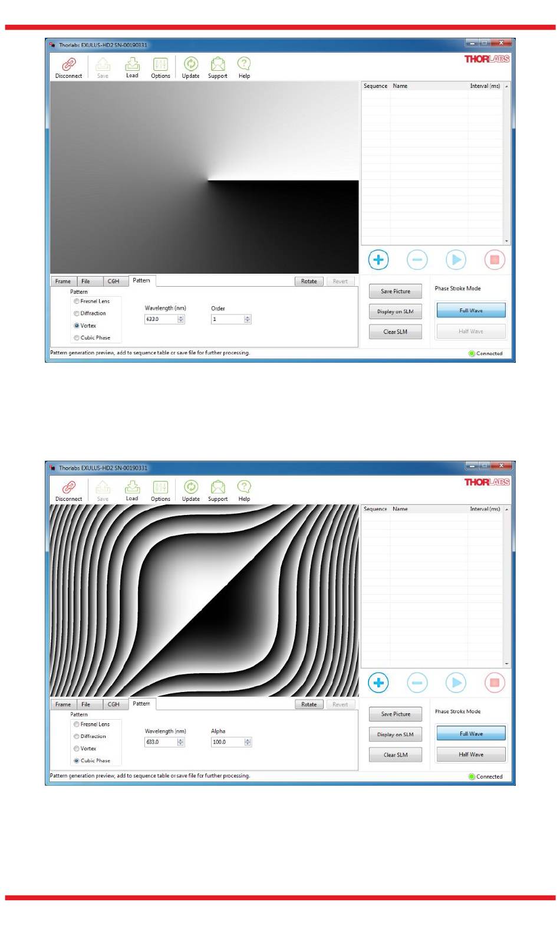The image size is (560, 925).
Task: Decrease the Alpha value using its down arrow
Action: 248,744
